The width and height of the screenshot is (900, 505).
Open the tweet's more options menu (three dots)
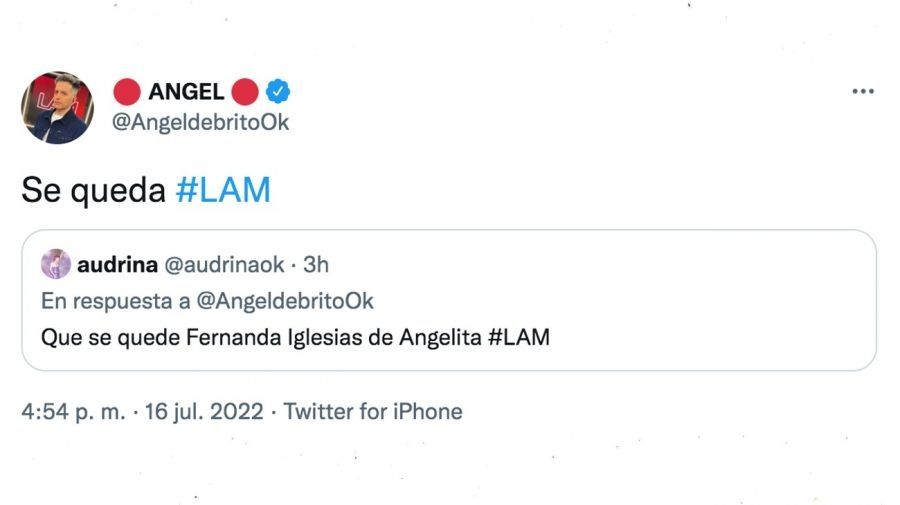pos(863,92)
